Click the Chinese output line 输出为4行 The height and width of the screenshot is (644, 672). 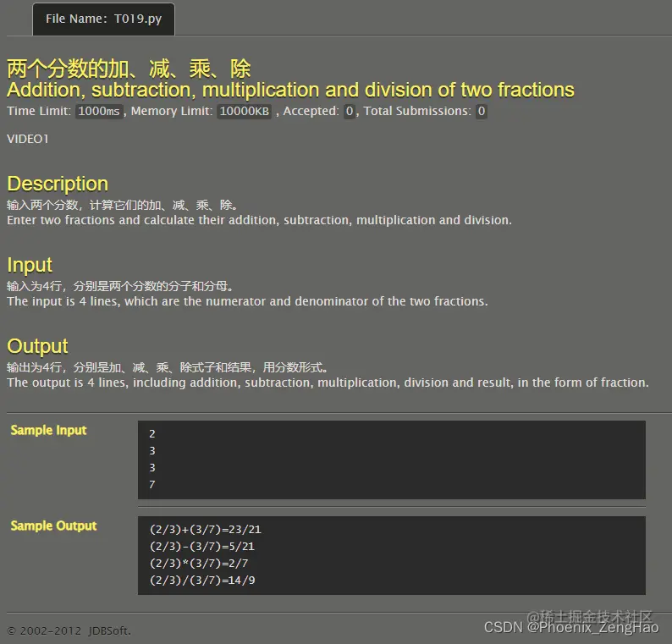[x=168, y=367]
